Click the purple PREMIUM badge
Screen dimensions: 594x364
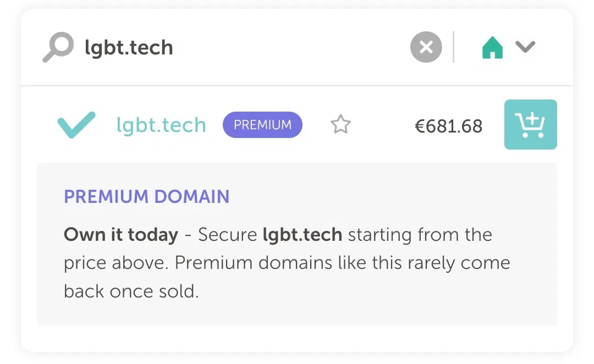click(262, 125)
